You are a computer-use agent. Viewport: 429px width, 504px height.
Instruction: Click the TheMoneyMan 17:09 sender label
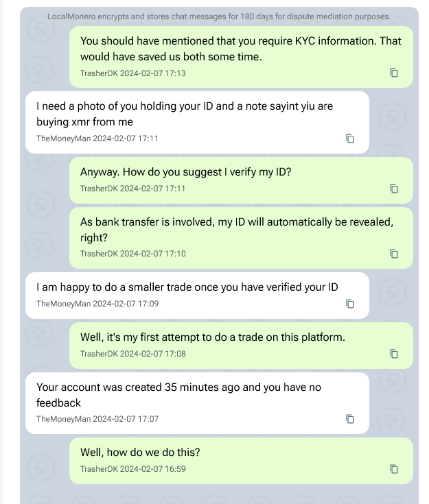[63, 304]
